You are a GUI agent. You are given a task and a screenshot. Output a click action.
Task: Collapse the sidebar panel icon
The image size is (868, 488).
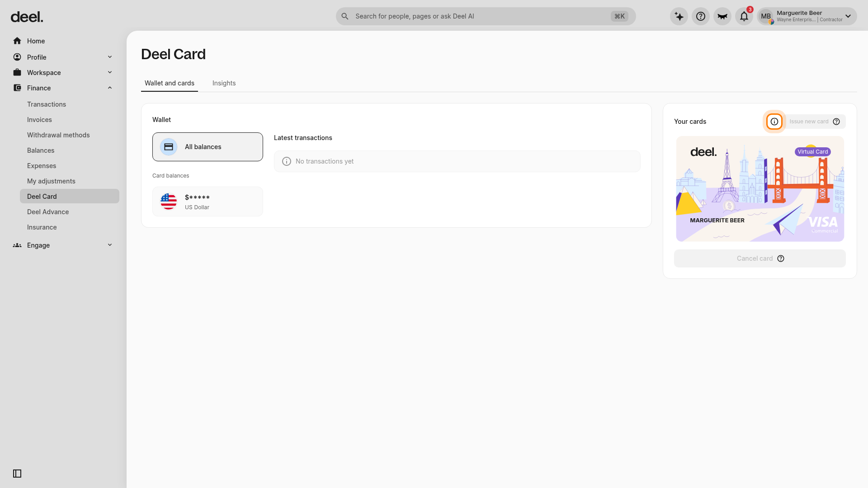(17, 474)
